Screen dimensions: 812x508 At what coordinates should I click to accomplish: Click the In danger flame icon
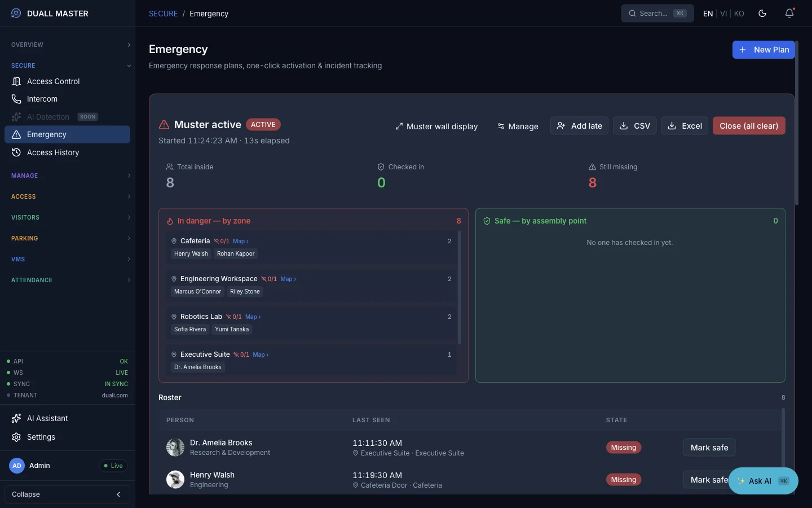[x=170, y=221]
